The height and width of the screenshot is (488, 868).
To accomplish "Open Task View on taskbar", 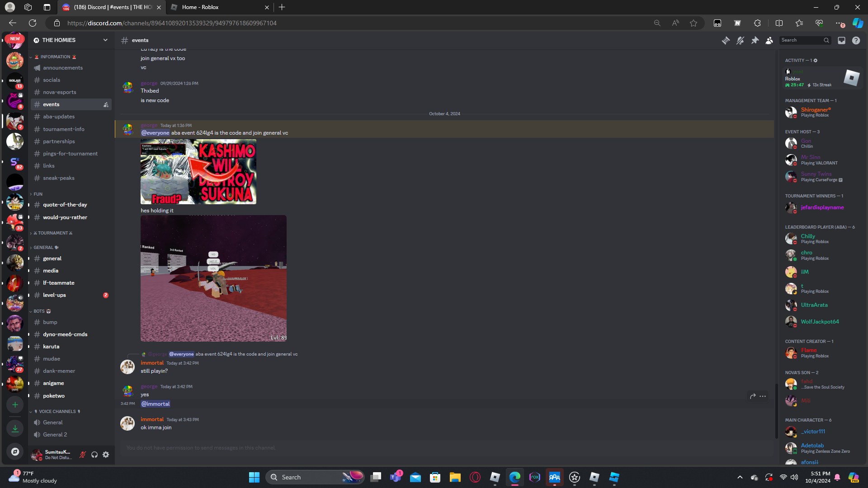I will (376, 477).
